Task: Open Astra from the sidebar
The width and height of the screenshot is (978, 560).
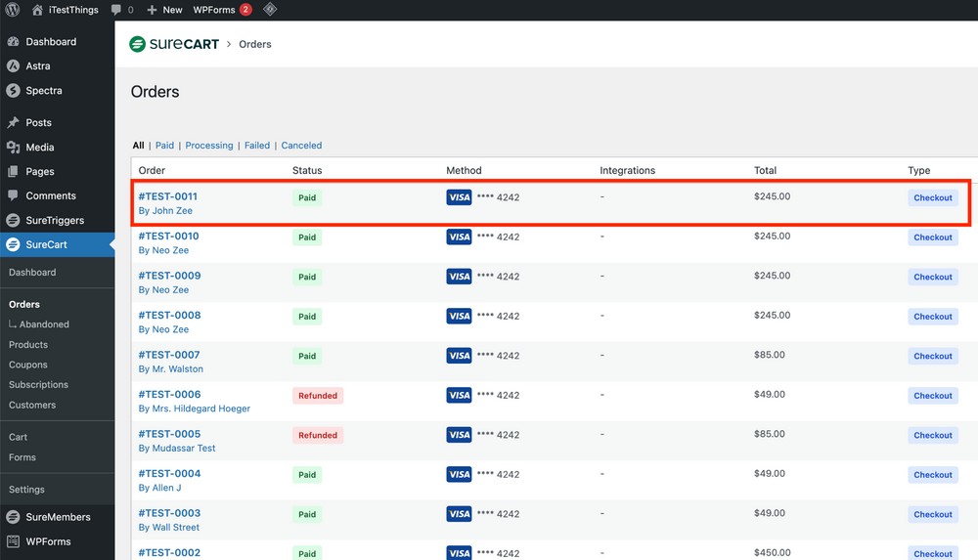Action: click(x=37, y=66)
